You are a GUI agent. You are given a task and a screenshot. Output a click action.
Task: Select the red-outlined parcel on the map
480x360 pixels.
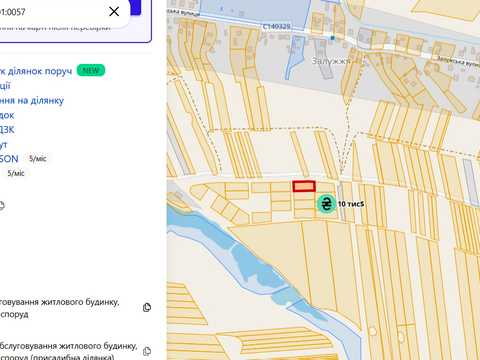click(304, 186)
